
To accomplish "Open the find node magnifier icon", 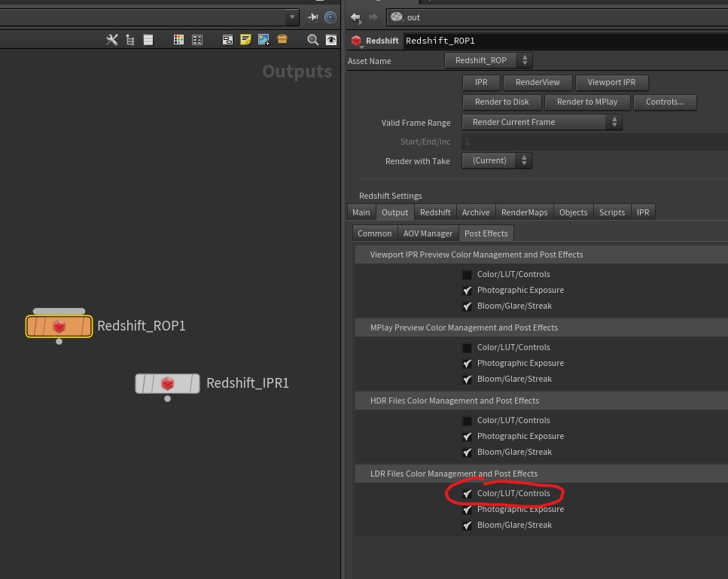I will point(313,40).
